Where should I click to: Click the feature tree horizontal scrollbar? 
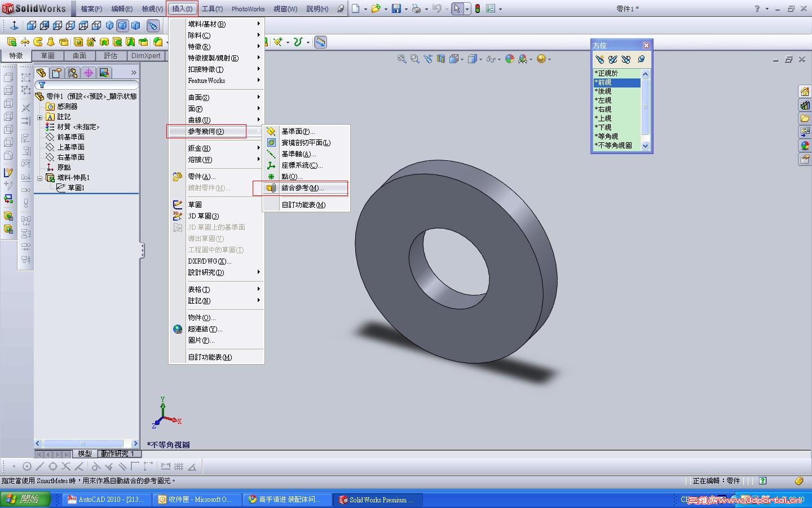click(x=86, y=444)
